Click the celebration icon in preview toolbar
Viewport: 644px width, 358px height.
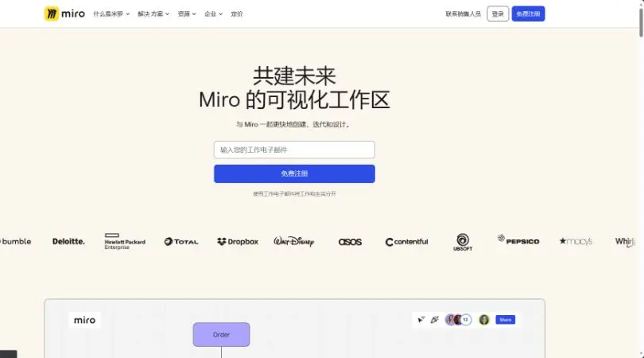coord(435,319)
